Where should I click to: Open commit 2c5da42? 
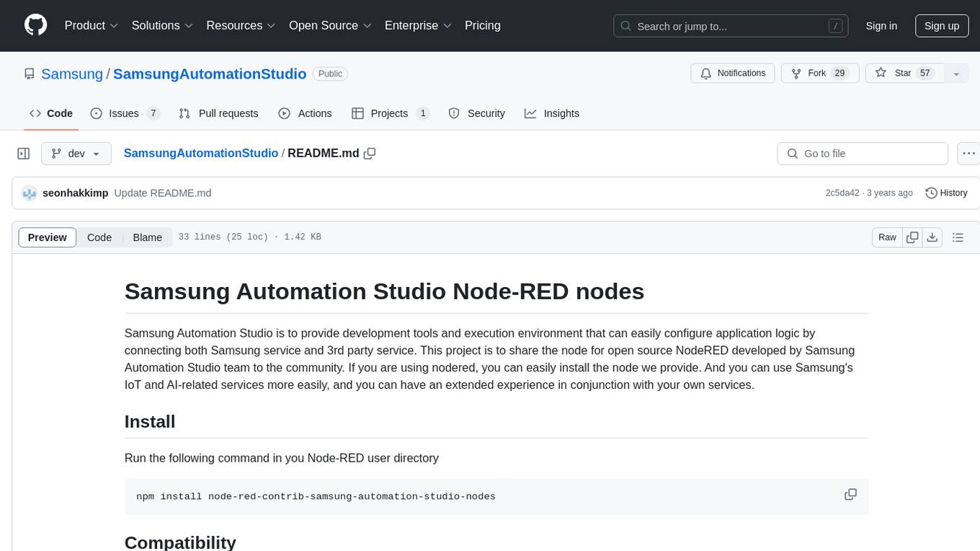pos(842,193)
